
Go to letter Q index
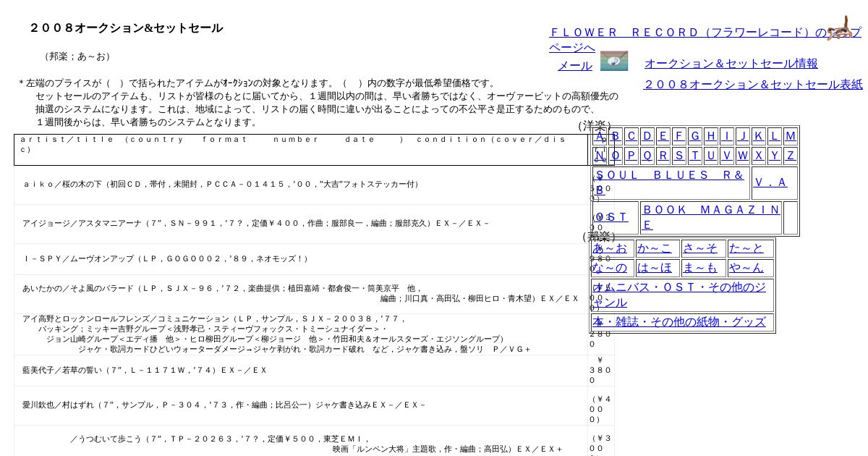click(647, 155)
